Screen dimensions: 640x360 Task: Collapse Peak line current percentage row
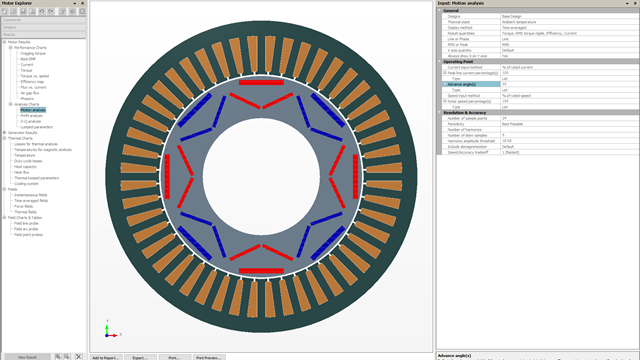tap(445, 73)
